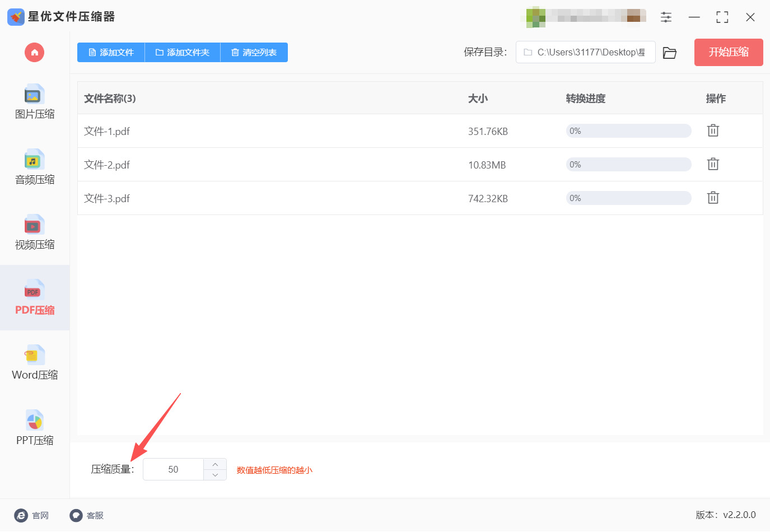Open the 官网 official website link
This screenshot has height=532, width=770.
click(x=31, y=515)
